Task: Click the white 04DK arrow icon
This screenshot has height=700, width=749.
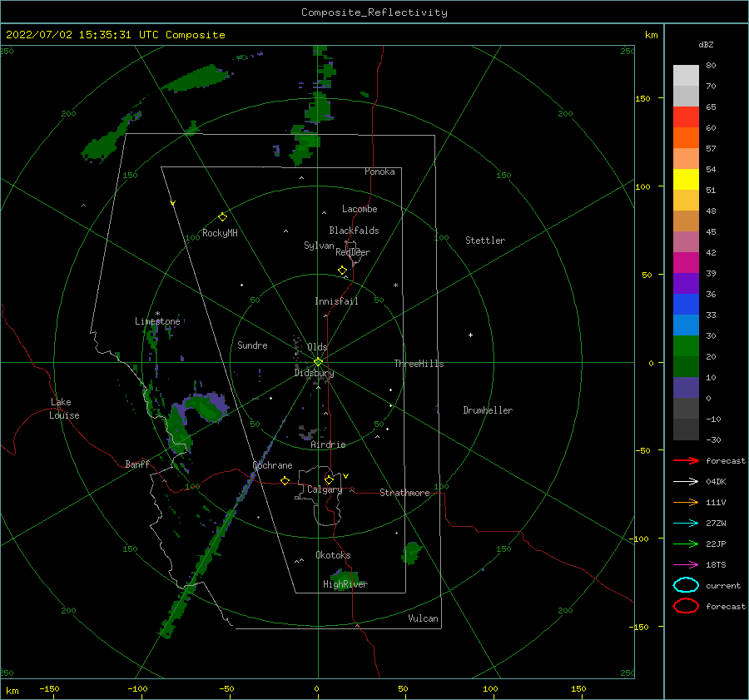Action: pyautogui.click(x=686, y=482)
